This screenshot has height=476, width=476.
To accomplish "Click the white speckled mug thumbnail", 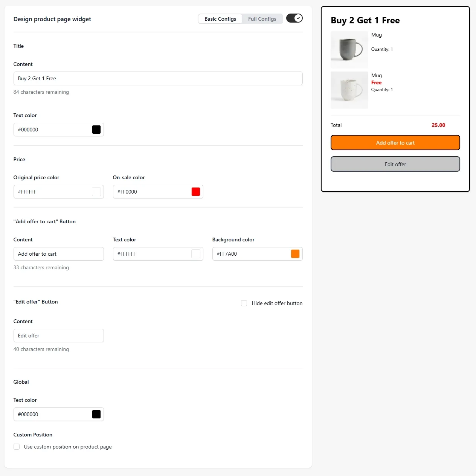I will point(349,90).
